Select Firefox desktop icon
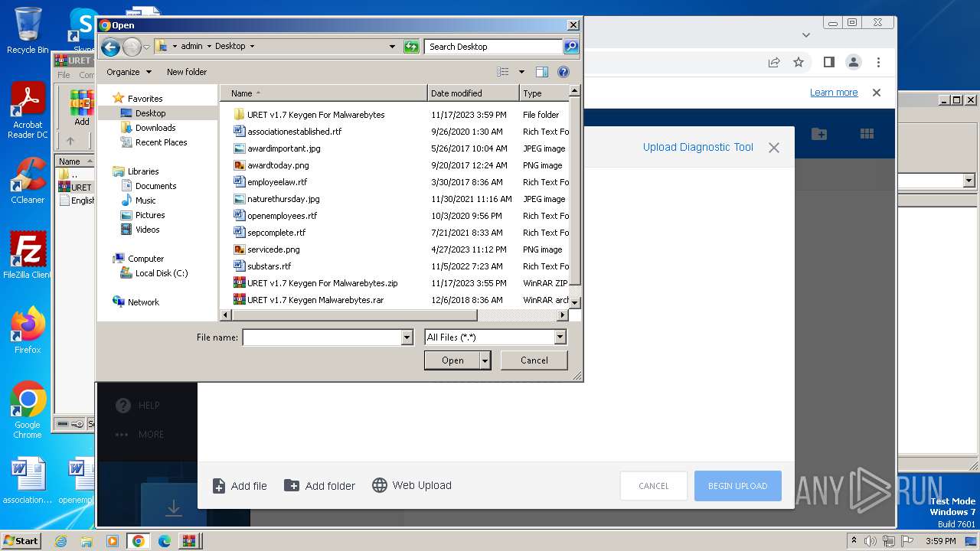980x551 pixels. click(x=28, y=330)
